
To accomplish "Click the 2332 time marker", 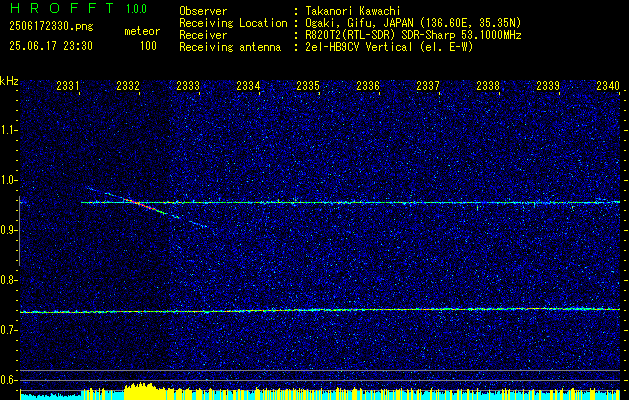I will pos(128,85).
